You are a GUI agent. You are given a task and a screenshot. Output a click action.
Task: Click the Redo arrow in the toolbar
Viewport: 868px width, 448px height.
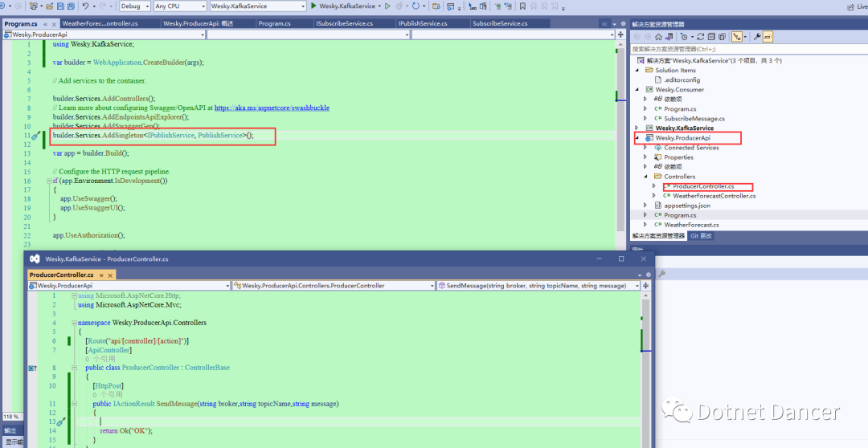pos(103,6)
